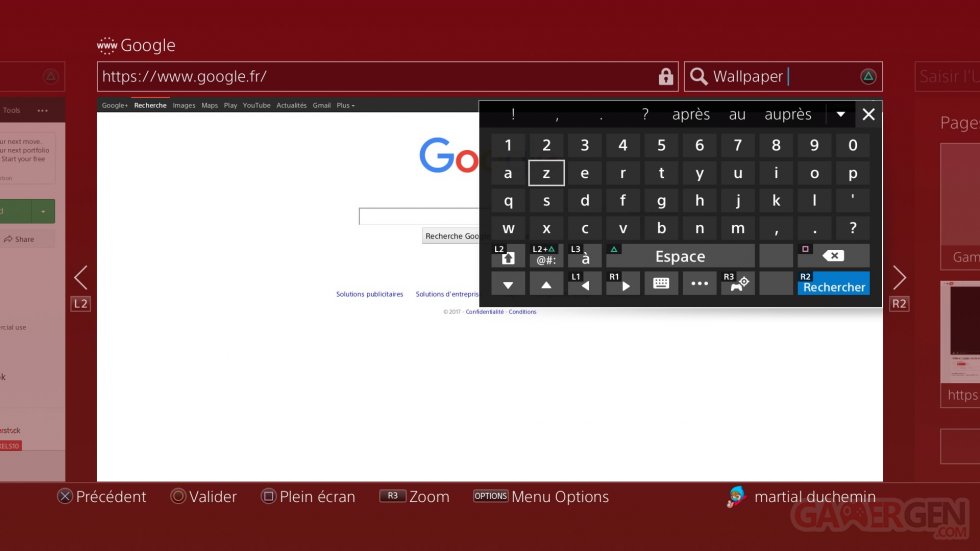Select suggestion 'auprès'
This screenshot has height=551, width=980.
[788, 114]
